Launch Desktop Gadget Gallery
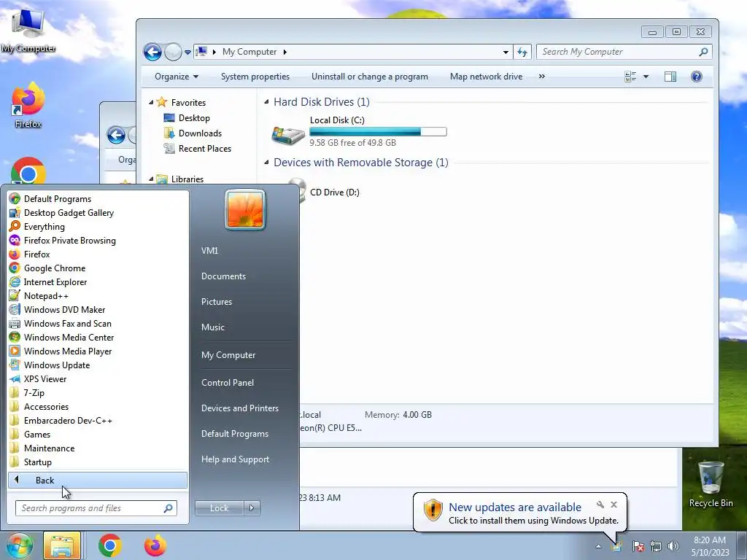 [62, 213]
